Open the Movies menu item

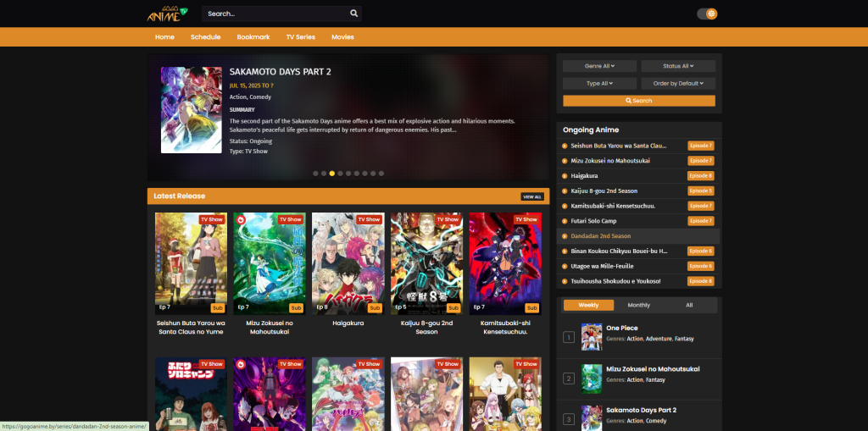point(342,37)
